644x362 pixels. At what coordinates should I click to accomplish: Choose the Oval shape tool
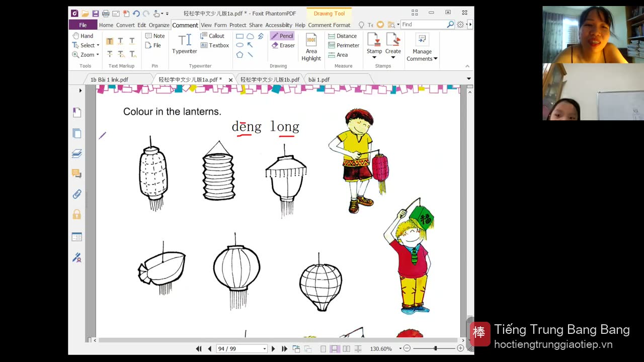tap(239, 45)
